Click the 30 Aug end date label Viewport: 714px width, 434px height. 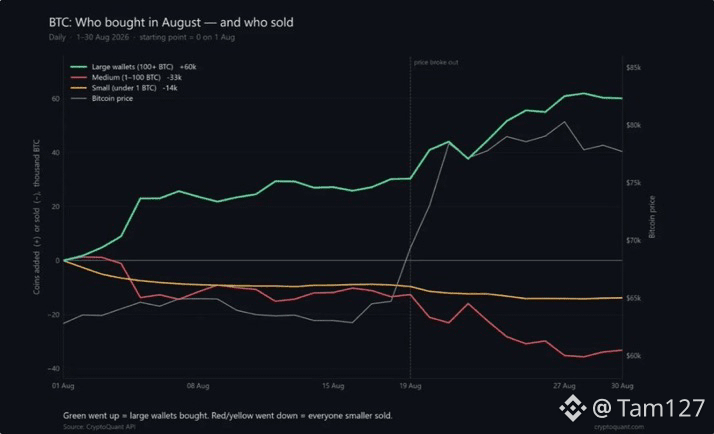[x=622, y=386]
